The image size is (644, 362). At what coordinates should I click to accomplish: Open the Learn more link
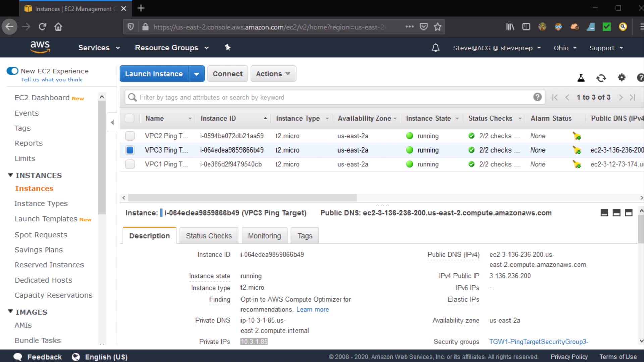tap(312, 310)
